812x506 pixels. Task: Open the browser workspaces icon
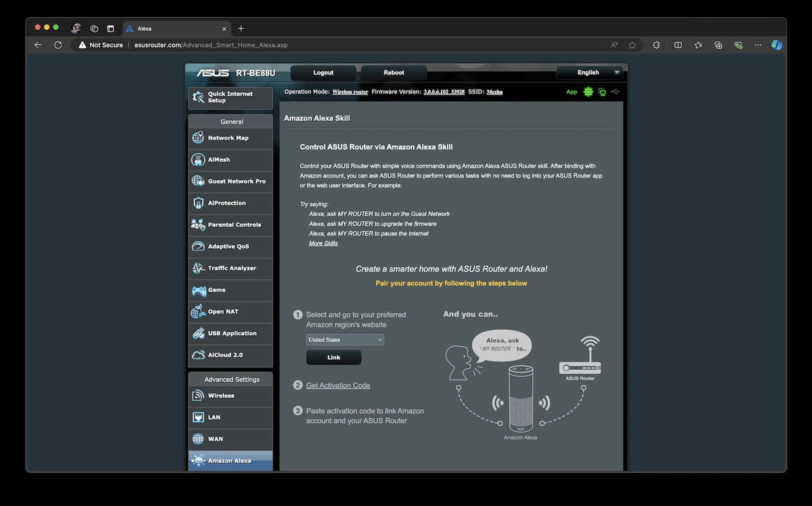coord(94,28)
